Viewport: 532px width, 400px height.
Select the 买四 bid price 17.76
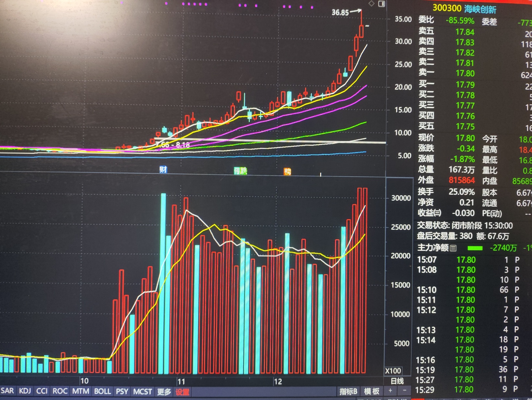[465, 116]
